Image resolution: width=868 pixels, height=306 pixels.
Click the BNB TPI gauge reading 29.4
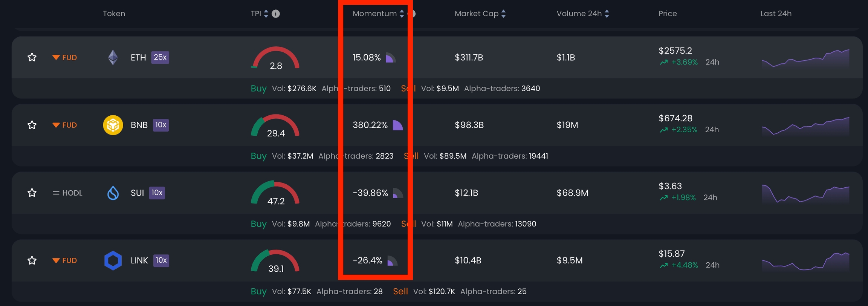(x=275, y=126)
